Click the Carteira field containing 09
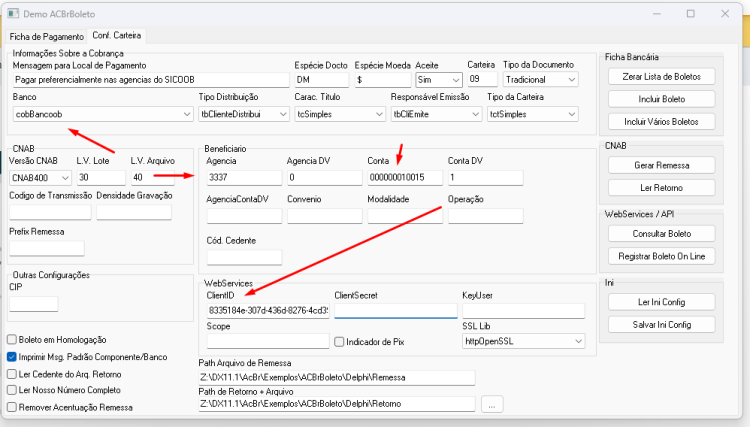The width and height of the screenshot is (750, 427). tap(483, 79)
